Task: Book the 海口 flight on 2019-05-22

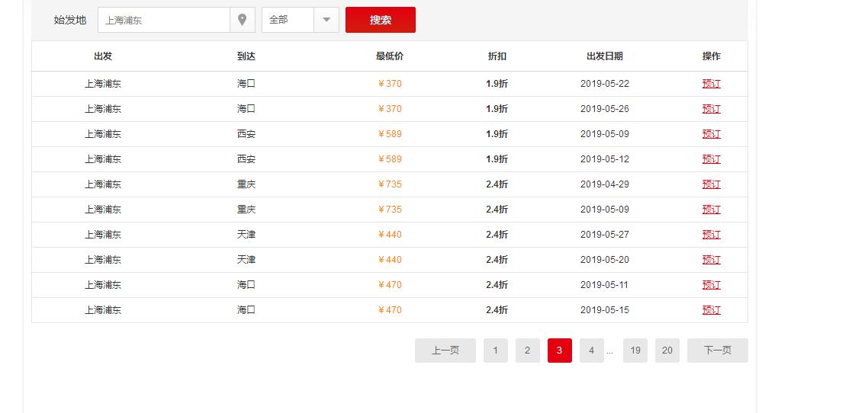Action: 712,84
